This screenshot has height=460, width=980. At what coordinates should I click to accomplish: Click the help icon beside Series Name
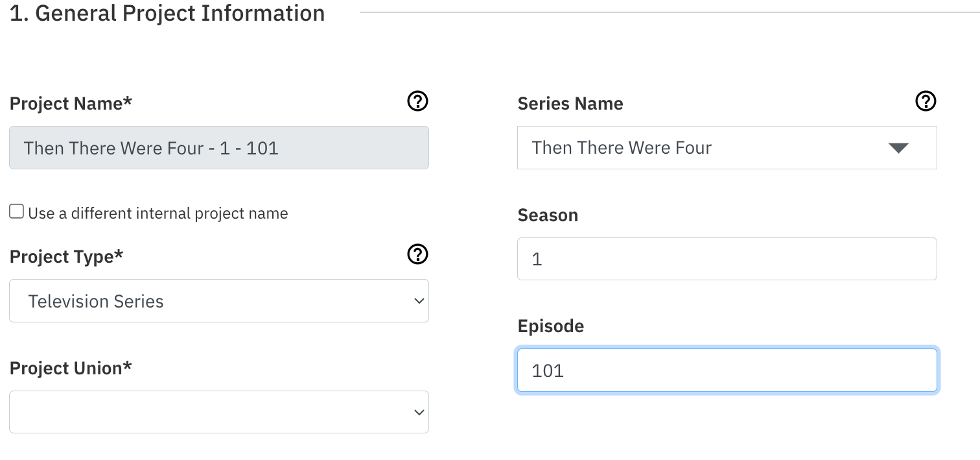pyautogui.click(x=926, y=101)
